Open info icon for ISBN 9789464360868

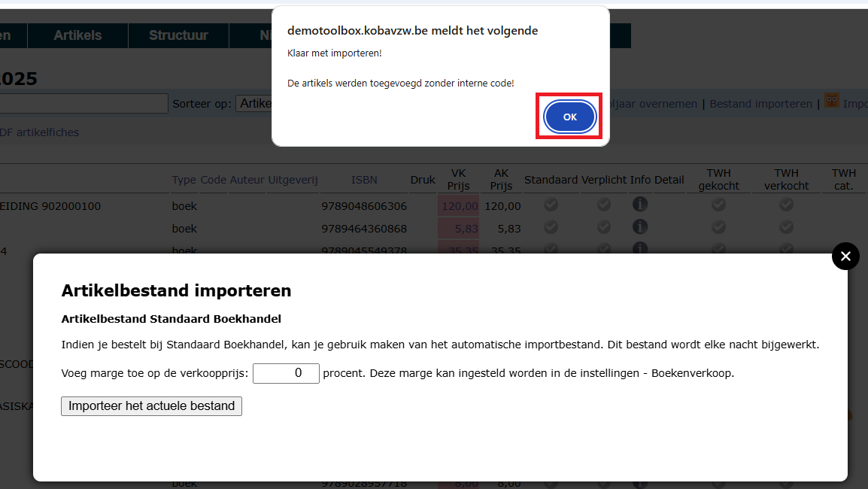click(x=640, y=227)
